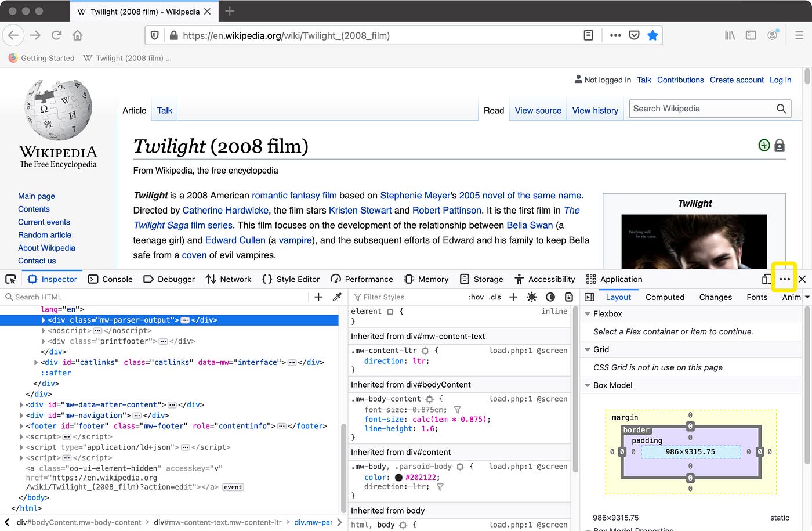Open Random article in sidebar
This screenshot has width=812, height=531.
click(45, 235)
